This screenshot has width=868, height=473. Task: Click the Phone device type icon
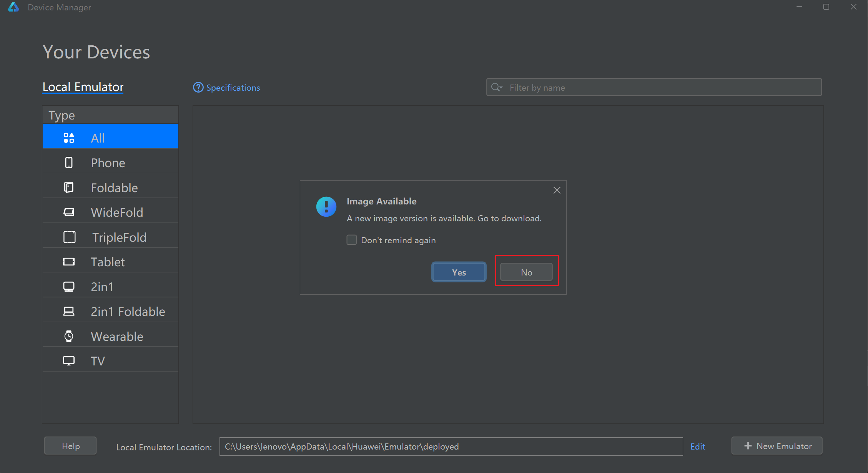(69, 163)
